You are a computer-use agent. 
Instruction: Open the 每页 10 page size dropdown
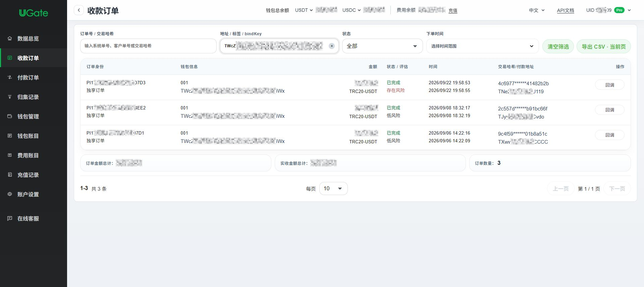[x=333, y=188]
